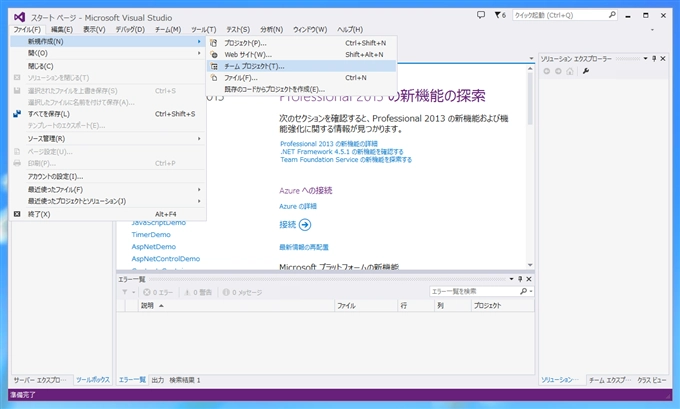Click Solution Explorer home icon
Viewport: 680px width, 409px height.
click(x=570, y=71)
